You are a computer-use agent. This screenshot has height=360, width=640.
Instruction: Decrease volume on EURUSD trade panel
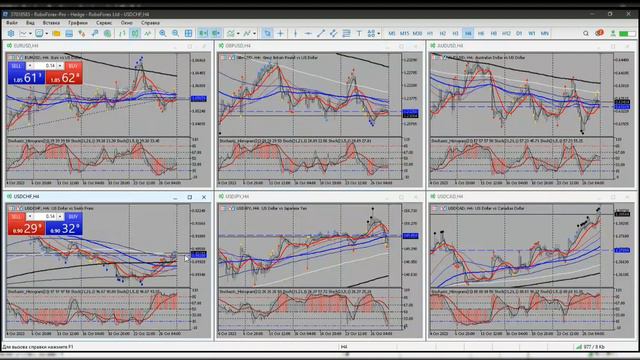(29, 66)
